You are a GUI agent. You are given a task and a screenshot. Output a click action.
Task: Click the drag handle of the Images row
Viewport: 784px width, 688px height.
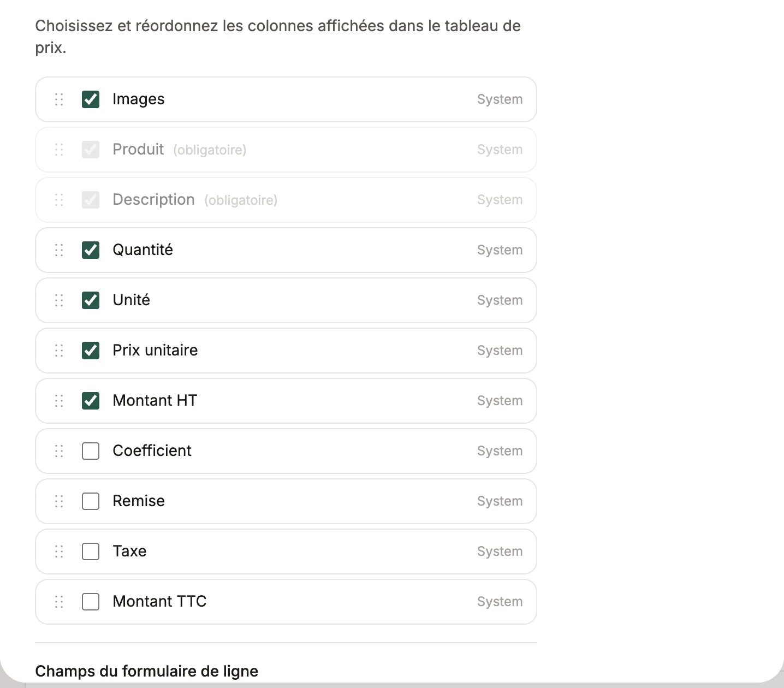59,99
